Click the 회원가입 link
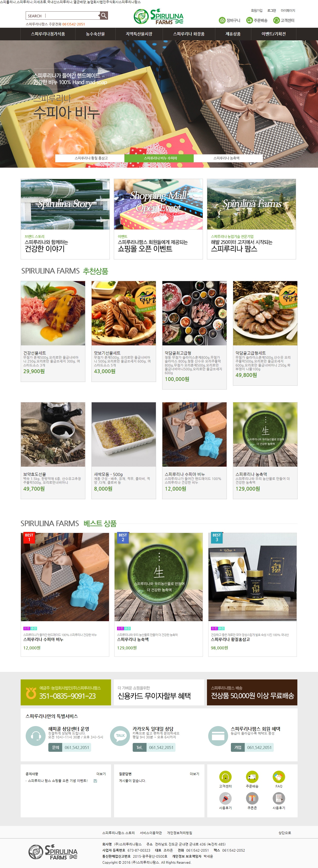The image size is (318, 868). [x=257, y=10]
